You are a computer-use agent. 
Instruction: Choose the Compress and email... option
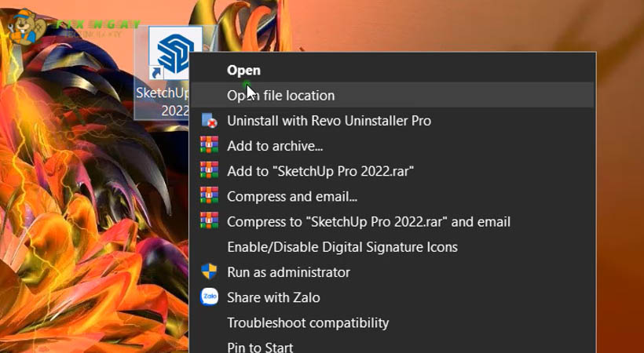(x=292, y=196)
